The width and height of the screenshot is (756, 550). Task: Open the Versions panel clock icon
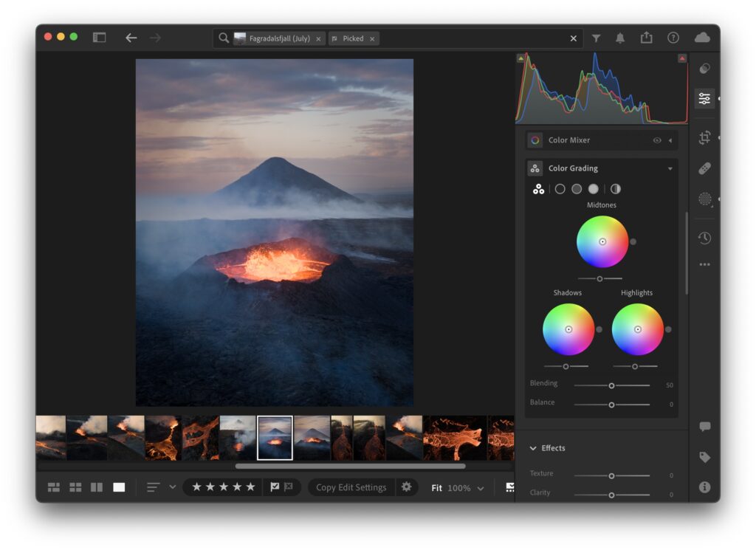704,238
